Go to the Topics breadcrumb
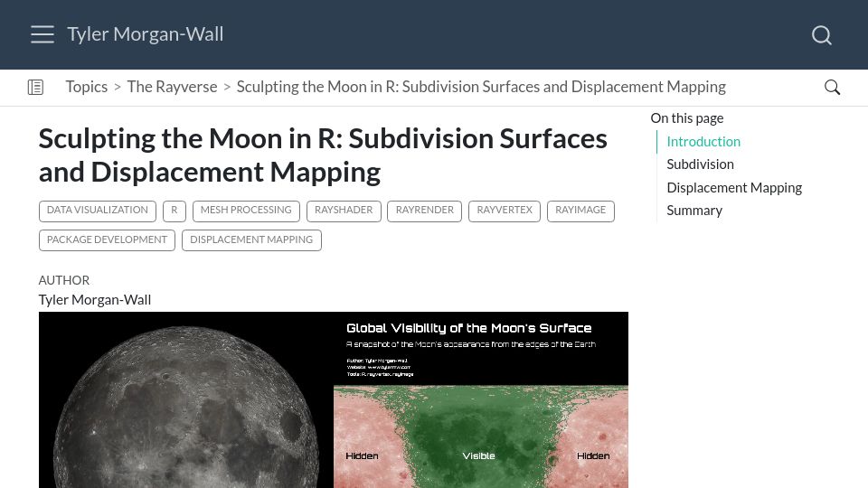 pos(87,87)
